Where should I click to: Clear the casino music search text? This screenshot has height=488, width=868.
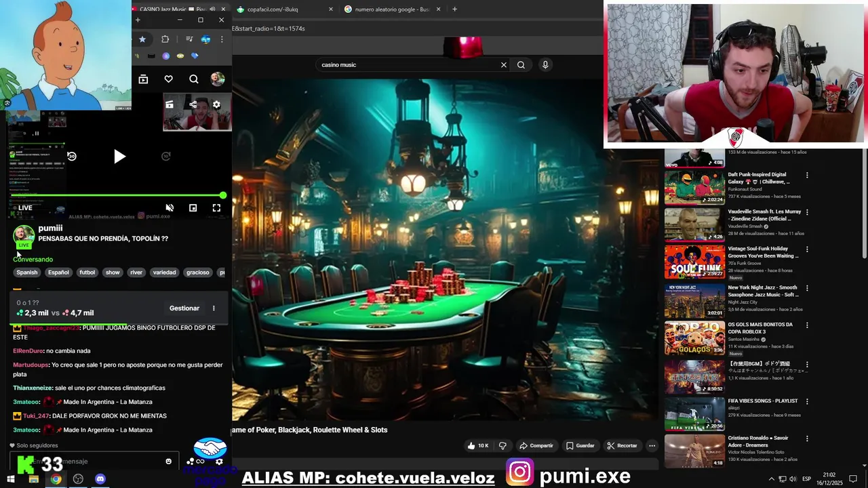coord(503,65)
